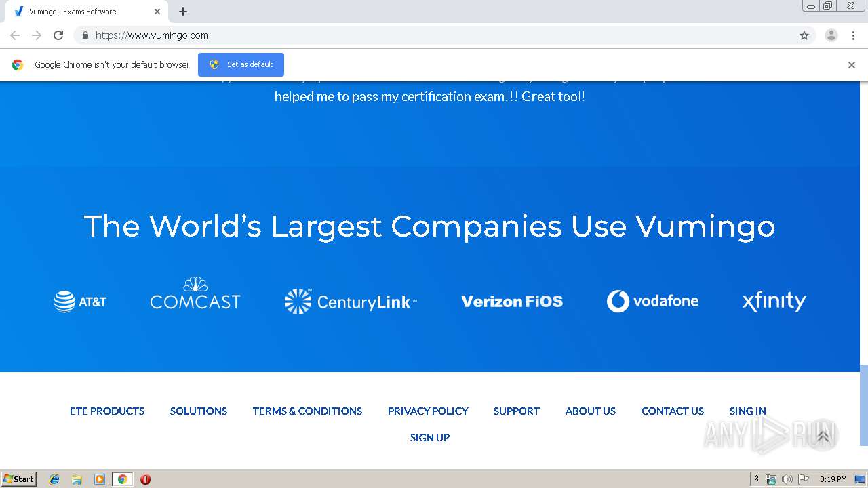Click the Show desktop button in tray
Viewport: 868px width, 488px height.
click(860, 479)
